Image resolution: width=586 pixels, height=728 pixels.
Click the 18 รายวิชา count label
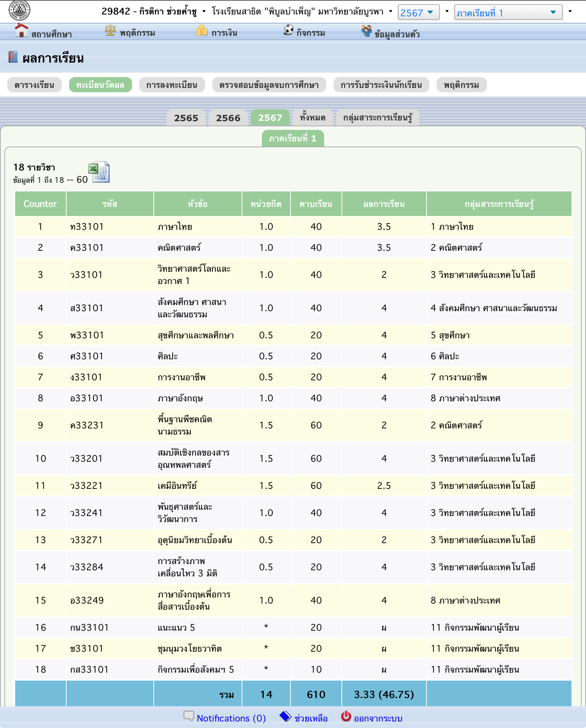pos(34,167)
